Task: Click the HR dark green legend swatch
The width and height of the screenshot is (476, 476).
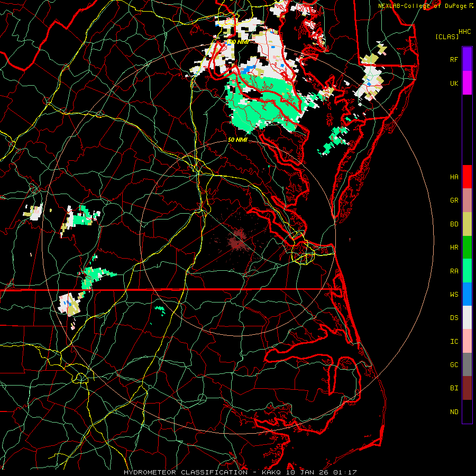Action: tap(467, 247)
